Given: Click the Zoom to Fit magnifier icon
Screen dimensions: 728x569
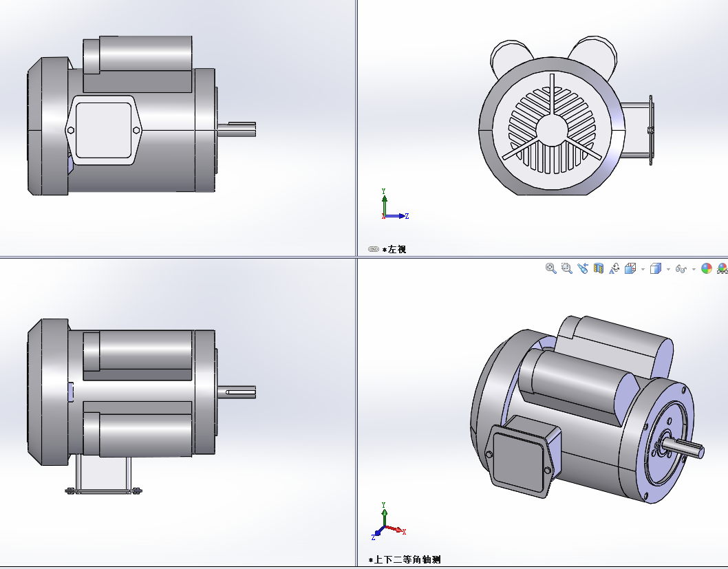Looking at the screenshot, I should [x=550, y=268].
